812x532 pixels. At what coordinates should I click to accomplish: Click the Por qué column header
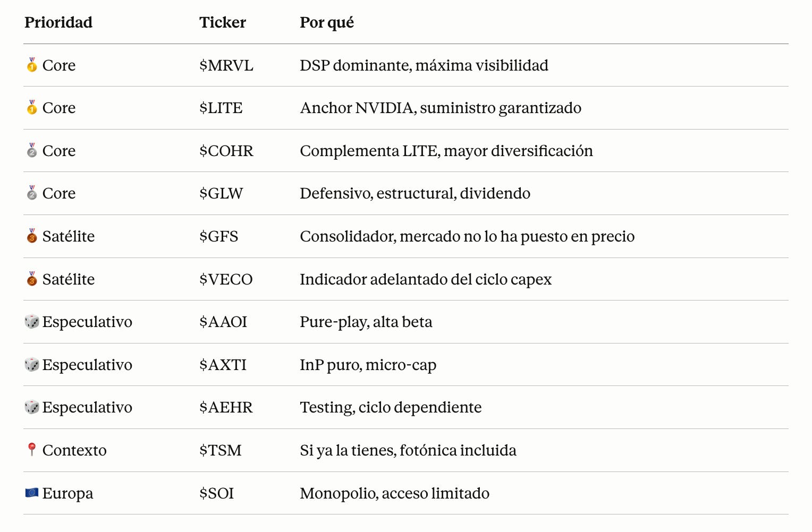point(327,22)
